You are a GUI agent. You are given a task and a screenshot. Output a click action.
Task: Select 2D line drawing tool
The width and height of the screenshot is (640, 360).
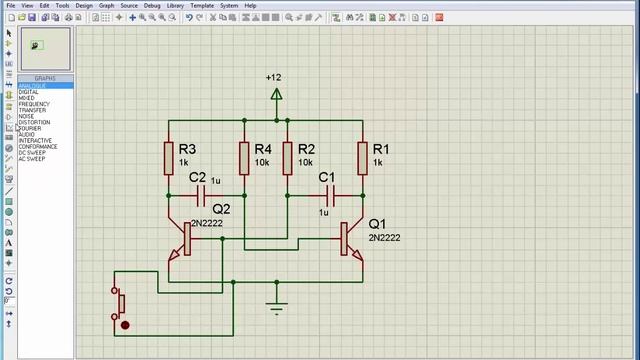click(x=9, y=191)
